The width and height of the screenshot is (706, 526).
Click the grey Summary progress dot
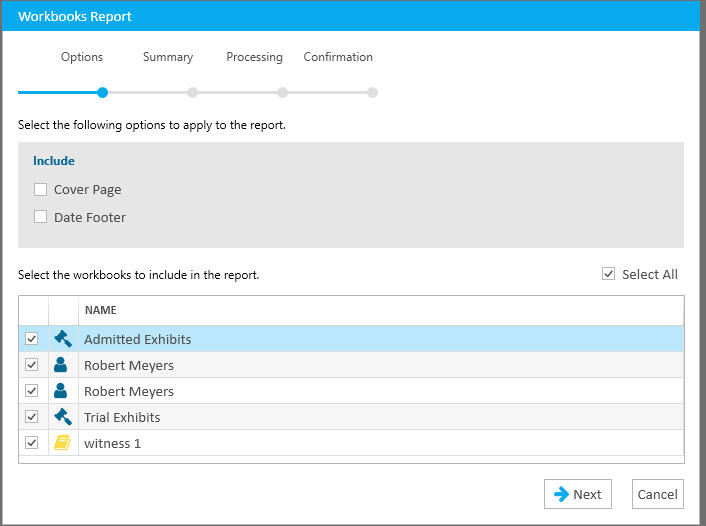coord(192,93)
